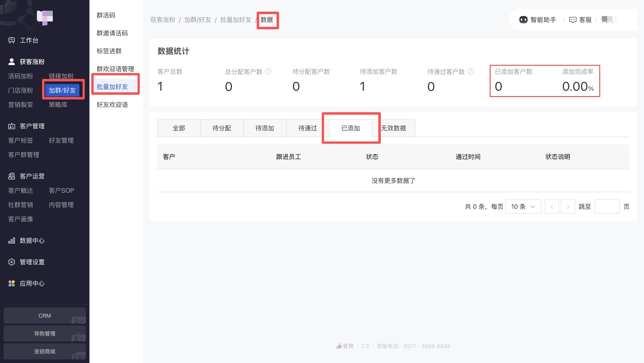Click help icon beside 待通过客户数
This screenshot has width=644, height=363.
pos(471,72)
